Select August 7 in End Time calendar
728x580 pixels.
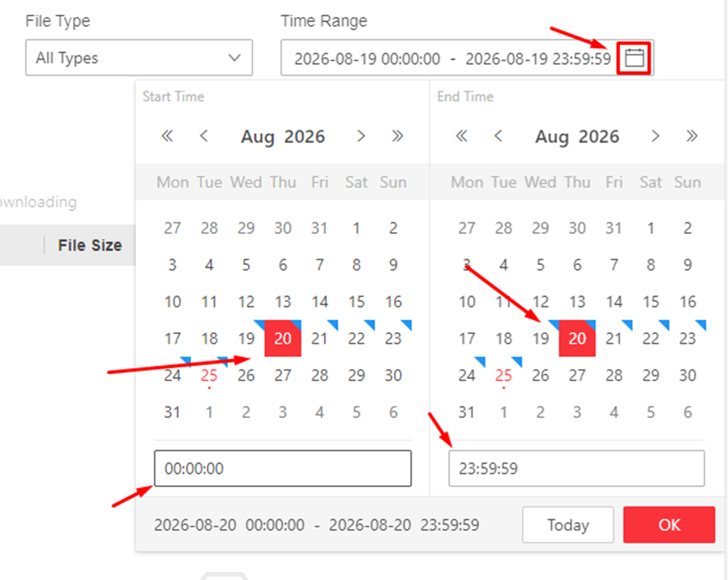click(x=614, y=265)
